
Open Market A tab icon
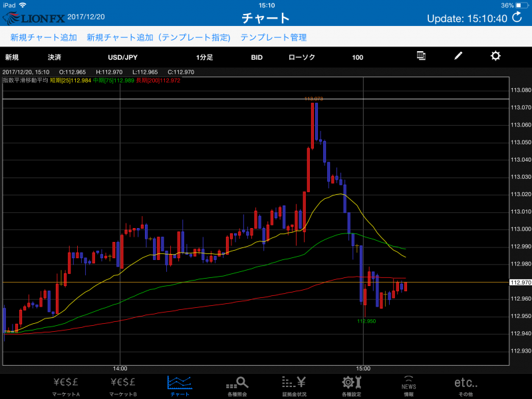(66, 386)
